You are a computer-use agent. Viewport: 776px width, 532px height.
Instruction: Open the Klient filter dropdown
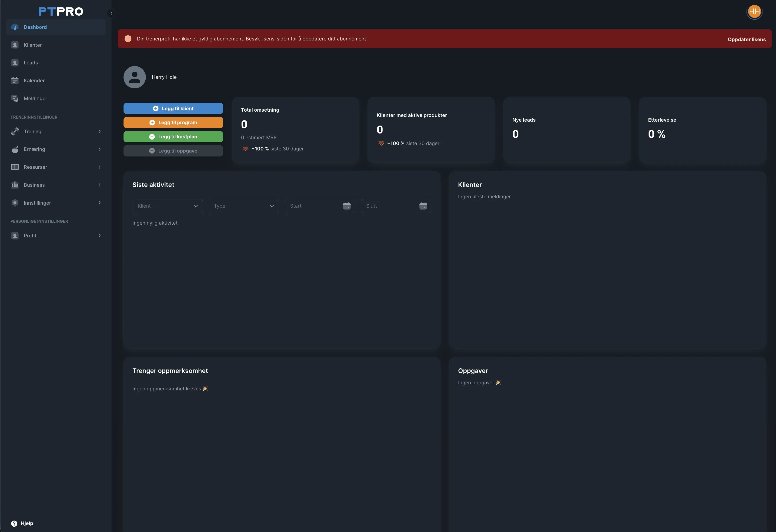tap(168, 206)
